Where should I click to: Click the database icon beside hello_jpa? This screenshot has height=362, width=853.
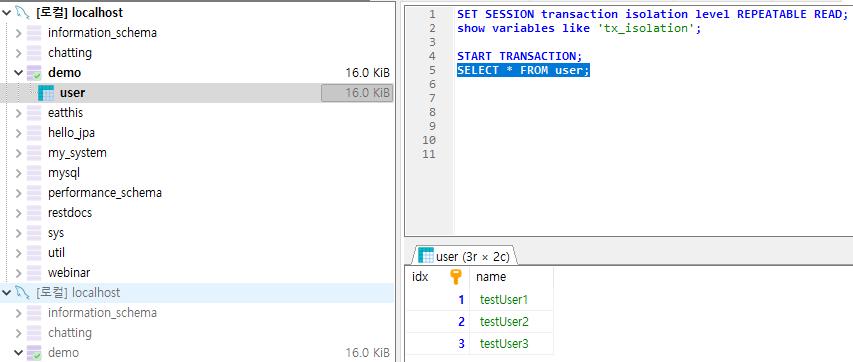click(34, 133)
